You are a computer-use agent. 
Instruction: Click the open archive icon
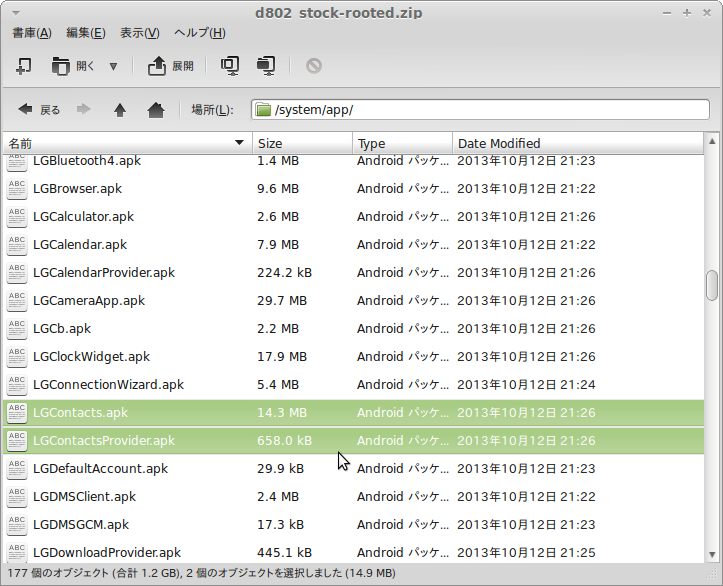(x=60, y=66)
